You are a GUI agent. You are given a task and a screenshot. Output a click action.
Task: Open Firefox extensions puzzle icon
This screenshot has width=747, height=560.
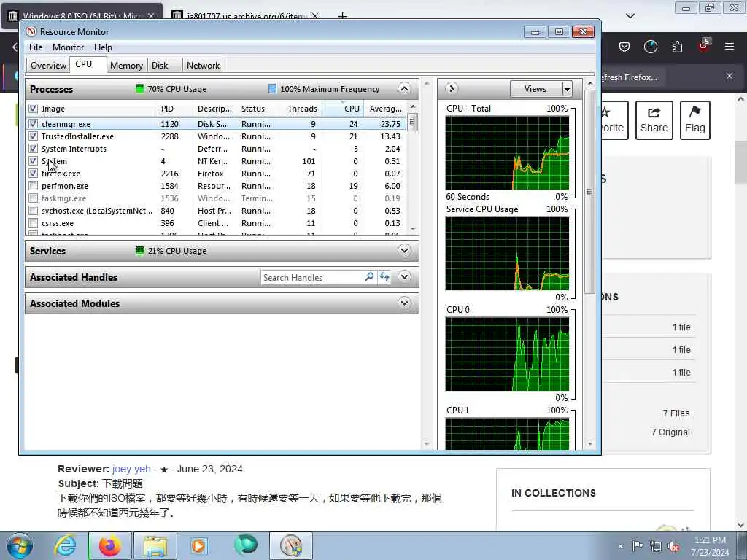coord(677,47)
